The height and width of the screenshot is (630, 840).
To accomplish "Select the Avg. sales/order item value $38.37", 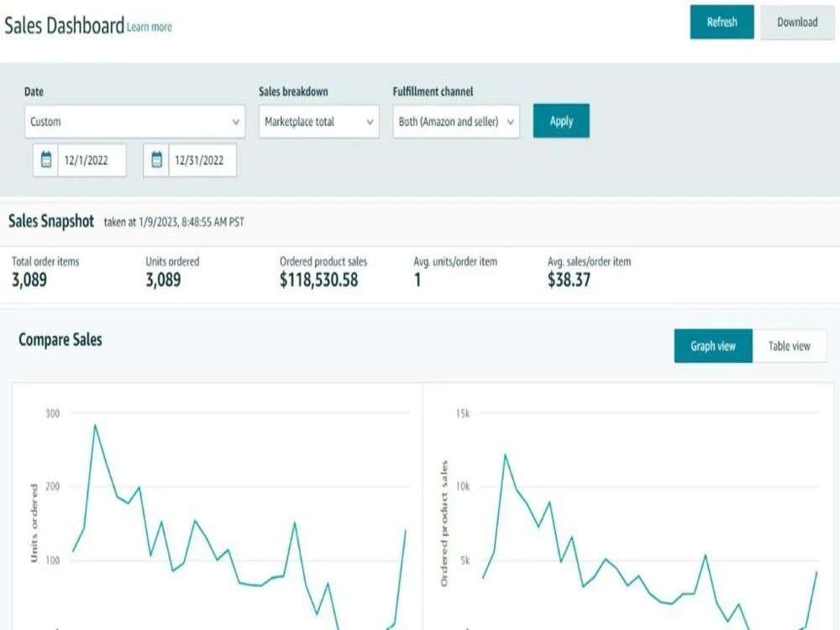I will point(569,280).
